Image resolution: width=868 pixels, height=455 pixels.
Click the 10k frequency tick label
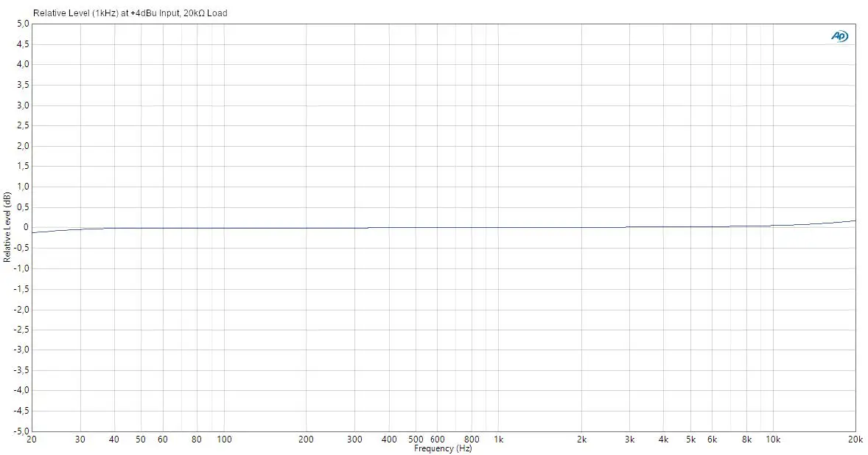click(774, 439)
